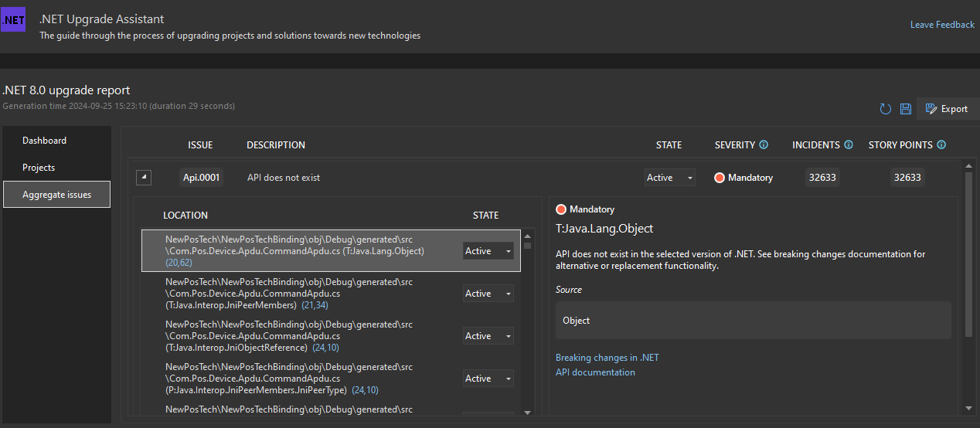The image size is (980, 428).
Task: Click the location list scroll down arrow
Action: (x=528, y=413)
